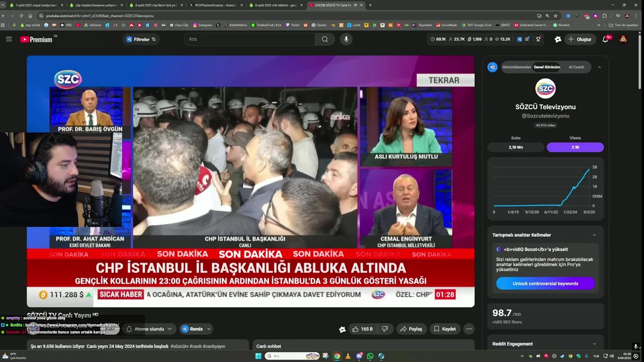Open the Remix dropdown button
The image size is (644, 362).
tap(196, 329)
